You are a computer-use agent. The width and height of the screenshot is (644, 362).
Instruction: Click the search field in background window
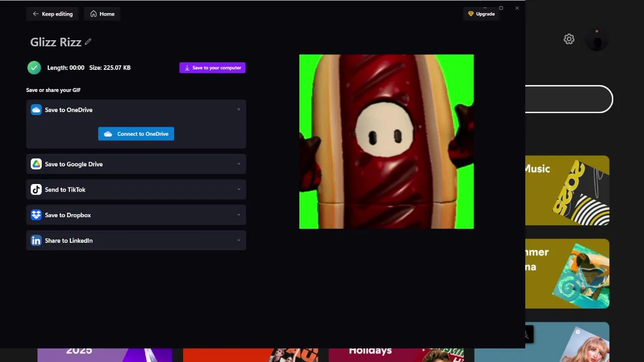pos(569,99)
